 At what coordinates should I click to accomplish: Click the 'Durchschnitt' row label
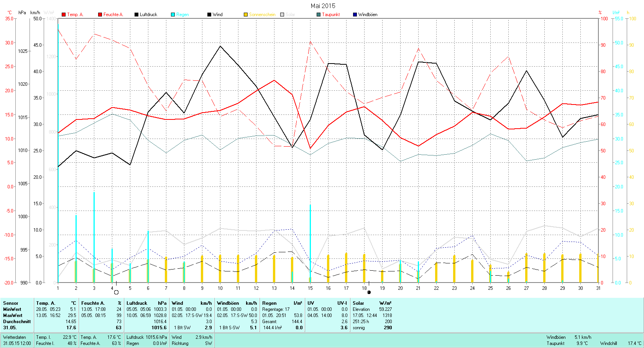point(17,322)
